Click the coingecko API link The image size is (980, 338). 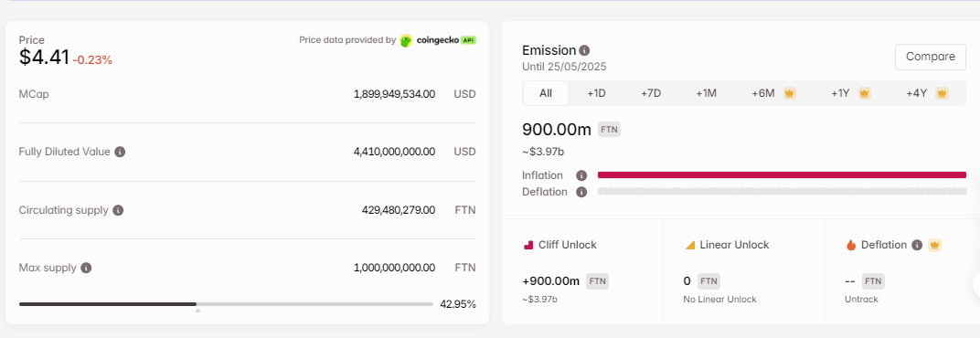click(438, 40)
